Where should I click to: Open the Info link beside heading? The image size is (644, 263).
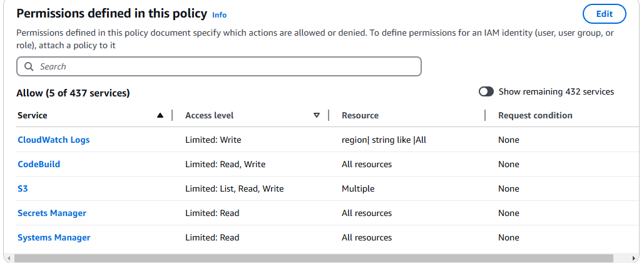click(x=219, y=15)
